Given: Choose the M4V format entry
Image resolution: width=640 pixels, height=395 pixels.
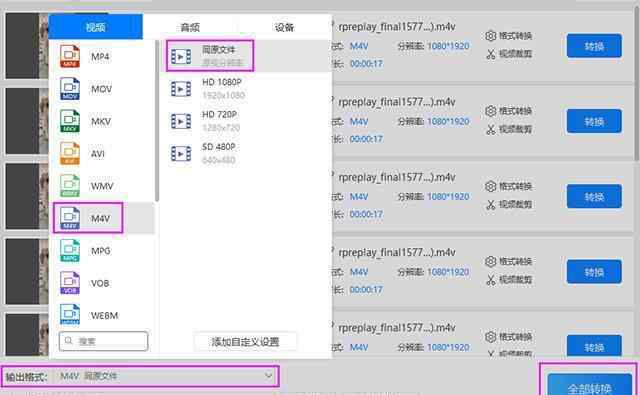Looking at the screenshot, I should (x=88, y=218).
